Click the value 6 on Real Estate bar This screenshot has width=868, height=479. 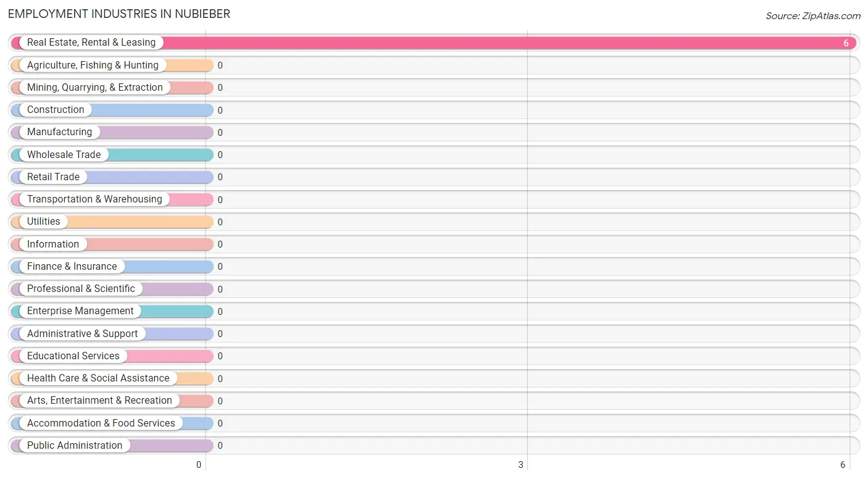pyautogui.click(x=846, y=43)
